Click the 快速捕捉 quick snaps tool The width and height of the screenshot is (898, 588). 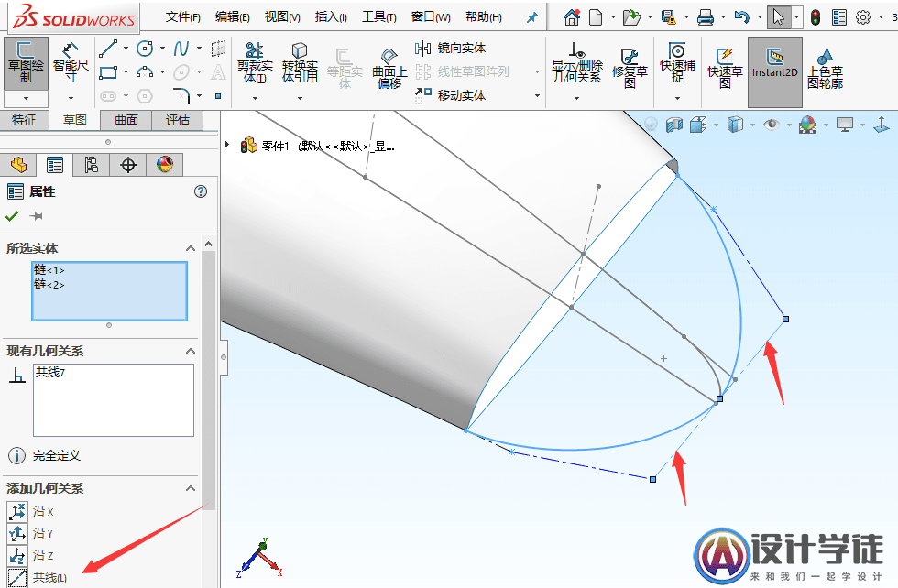(677, 63)
